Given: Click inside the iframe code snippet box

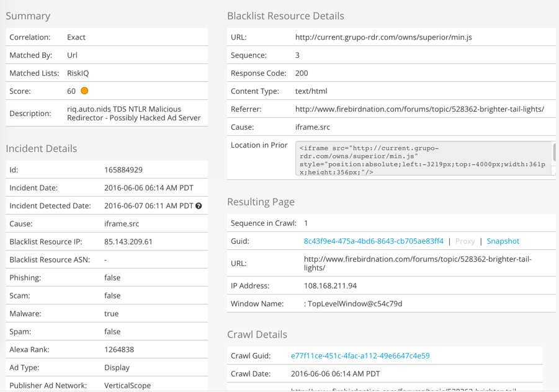Looking at the screenshot, I should click(423, 158).
